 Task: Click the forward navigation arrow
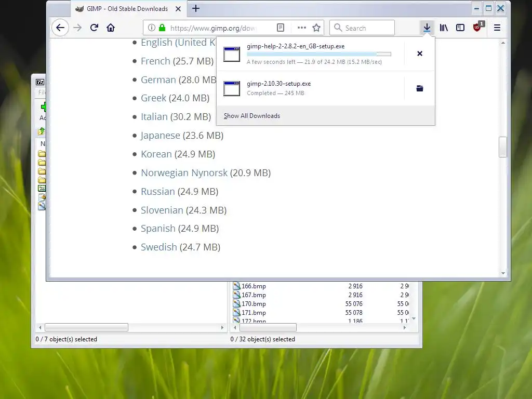tap(78, 28)
